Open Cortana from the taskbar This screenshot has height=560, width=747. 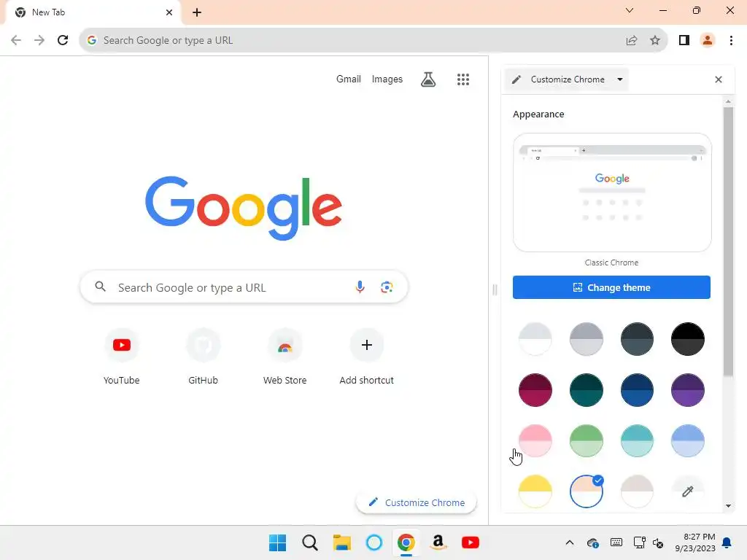click(x=374, y=542)
